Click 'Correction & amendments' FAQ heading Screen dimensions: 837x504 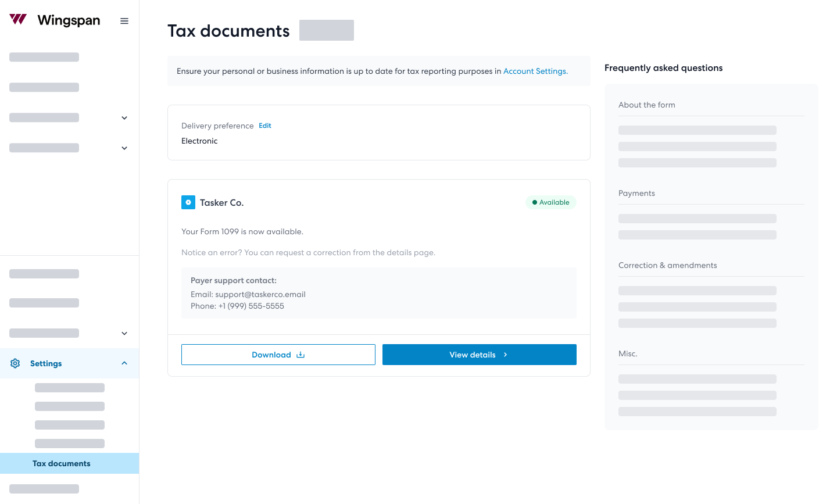(668, 265)
